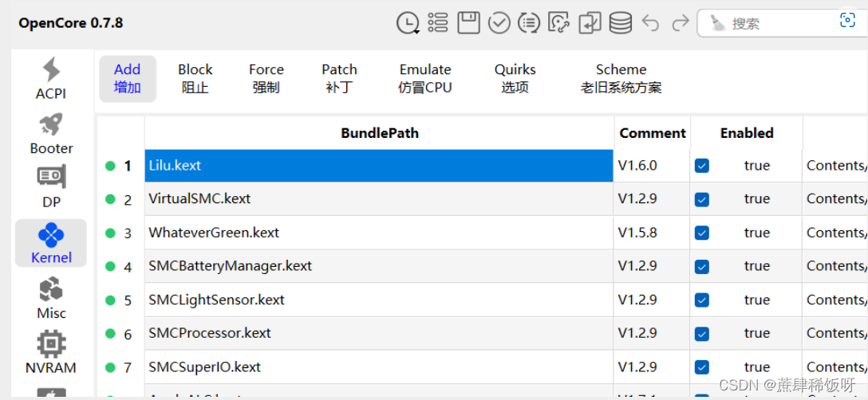Screen dimensions: 868x400
Task: Open the NVRAM section
Action: [x=51, y=352]
